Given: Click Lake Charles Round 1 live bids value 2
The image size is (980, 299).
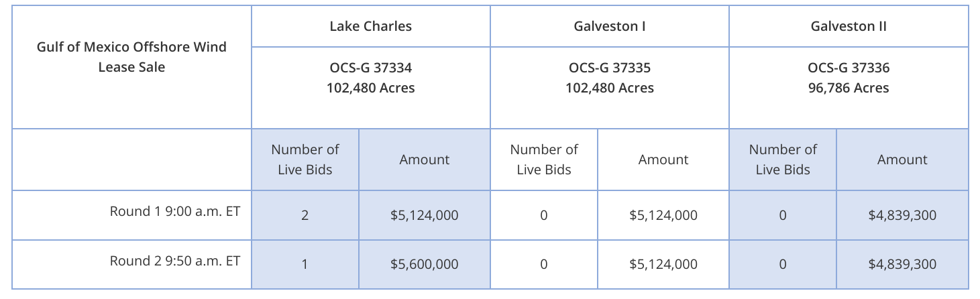Looking at the screenshot, I should (305, 216).
